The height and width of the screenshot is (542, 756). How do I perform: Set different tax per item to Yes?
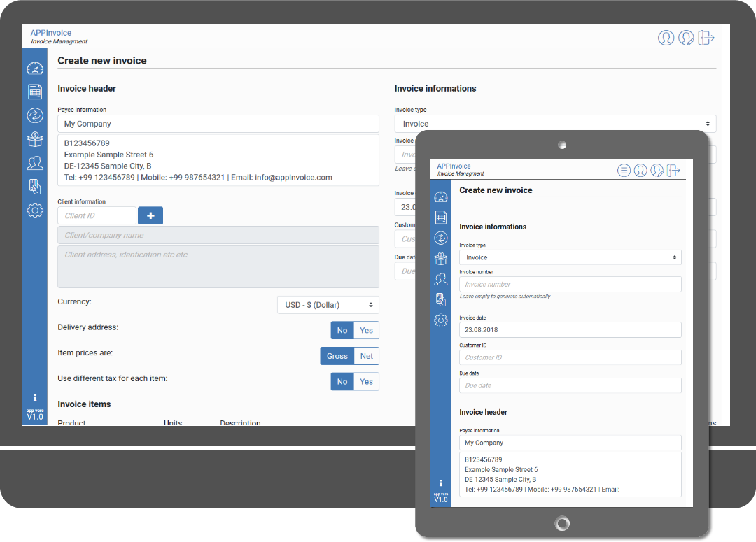pyautogui.click(x=366, y=382)
